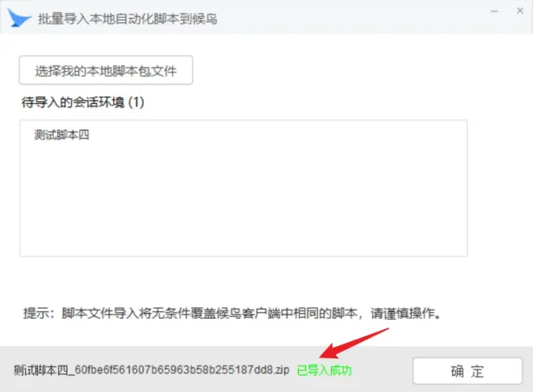Confirm with the 确定 button
This screenshot has width=533, height=392.
click(468, 371)
